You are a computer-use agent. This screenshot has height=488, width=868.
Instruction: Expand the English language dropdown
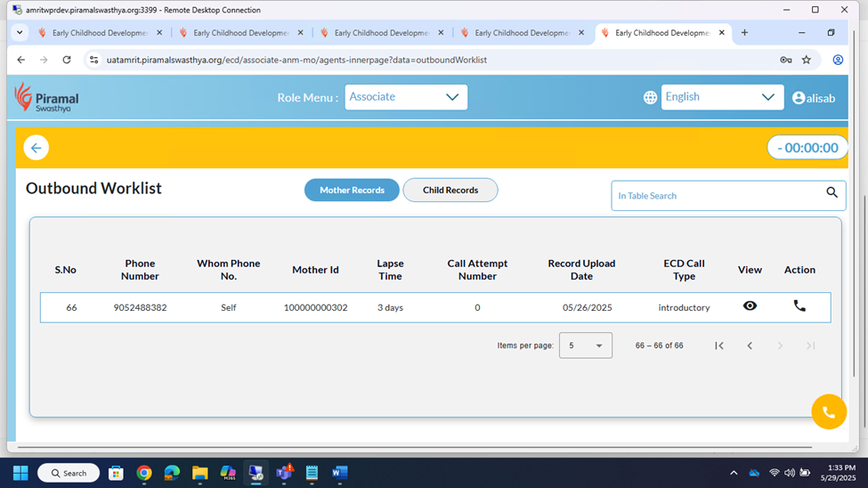point(722,97)
